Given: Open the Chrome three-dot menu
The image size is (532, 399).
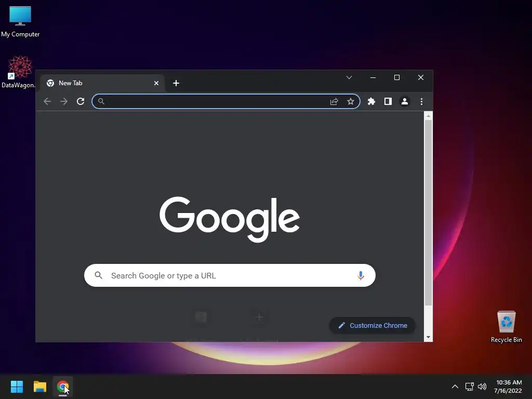Looking at the screenshot, I should pos(421,101).
